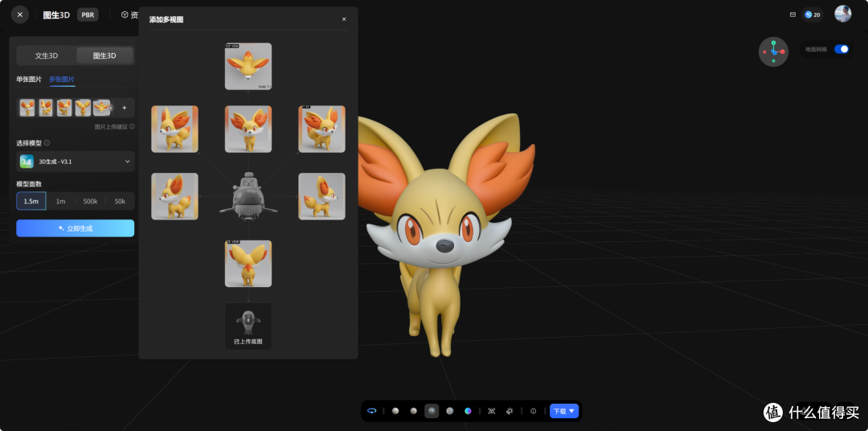
Task: Select fourth grey sphere render mode
Action: point(450,411)
